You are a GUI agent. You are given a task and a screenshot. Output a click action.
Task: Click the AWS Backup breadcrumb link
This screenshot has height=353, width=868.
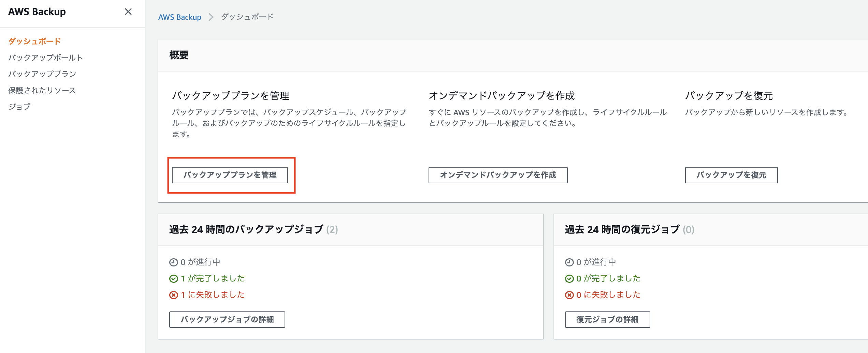pyautogui.click(x=180, y=17)
